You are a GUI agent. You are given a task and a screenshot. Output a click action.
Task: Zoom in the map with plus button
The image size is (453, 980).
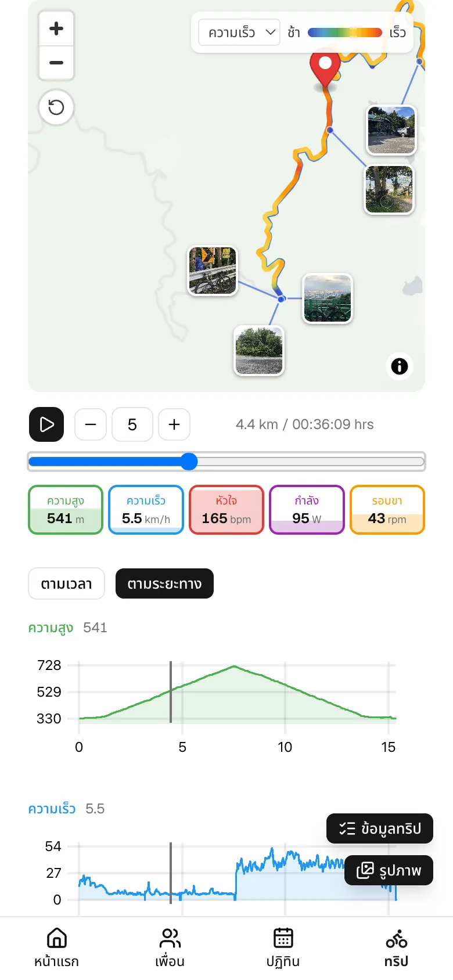click(56, 28)
